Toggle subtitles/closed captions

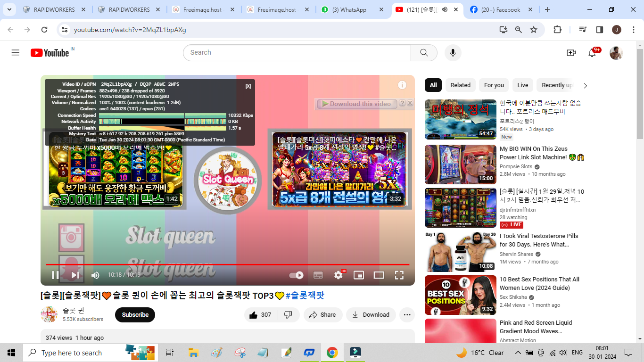[318, 275]
